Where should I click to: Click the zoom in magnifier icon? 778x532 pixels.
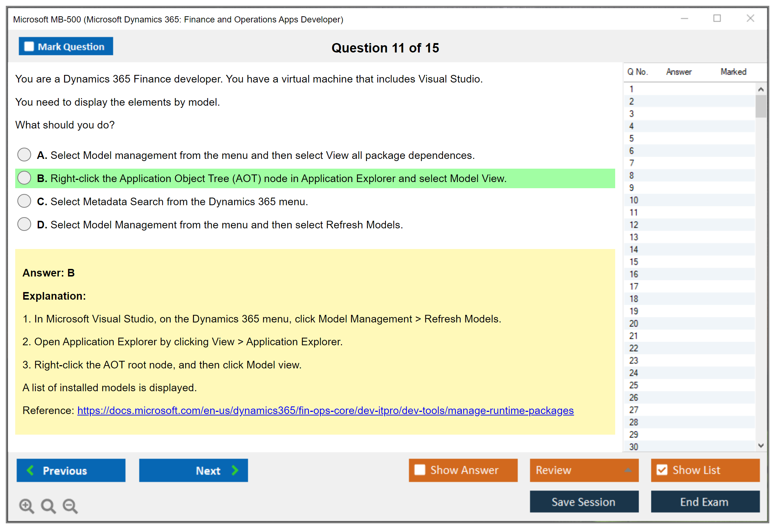pos(26,506)
